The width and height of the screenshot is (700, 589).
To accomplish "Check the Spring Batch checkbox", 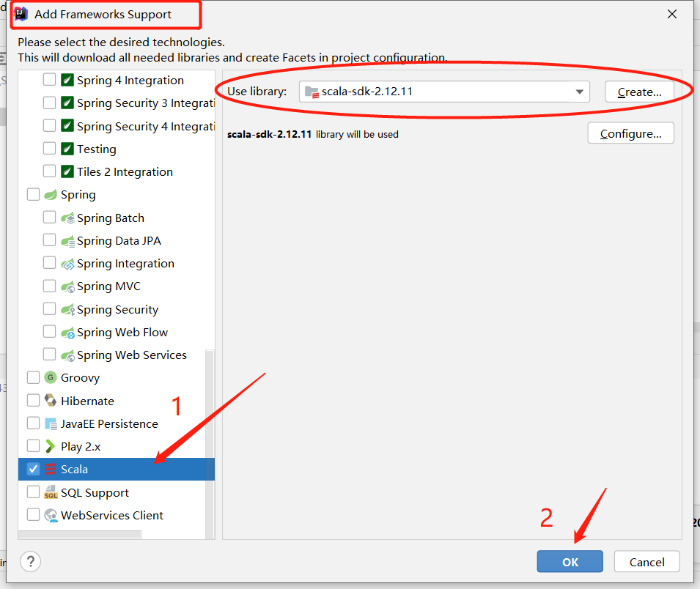I will [x=49, y=218].
